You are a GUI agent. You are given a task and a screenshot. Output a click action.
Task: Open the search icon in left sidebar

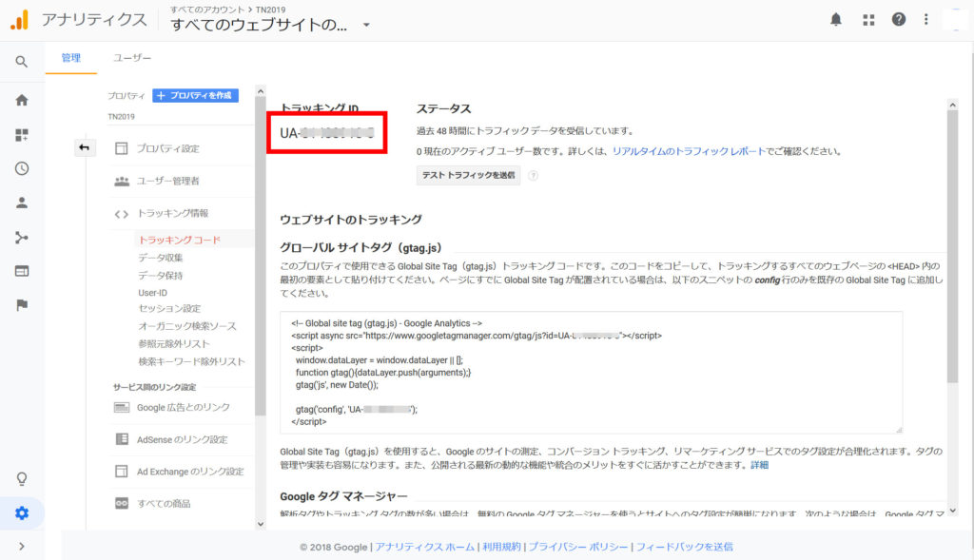pyautogui.click(x=22, y=62)
